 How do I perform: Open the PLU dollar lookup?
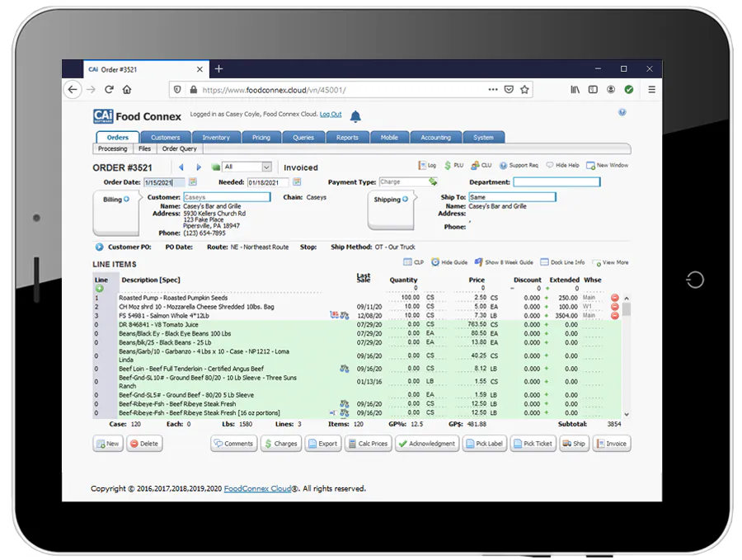click(453, 165)
